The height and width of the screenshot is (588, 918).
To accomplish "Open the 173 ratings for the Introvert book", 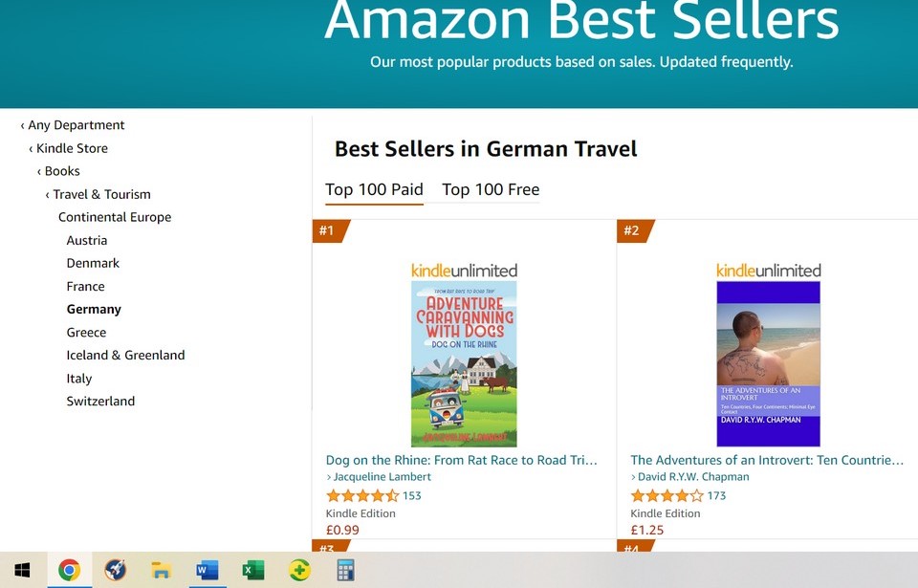I will pos(716,495).
